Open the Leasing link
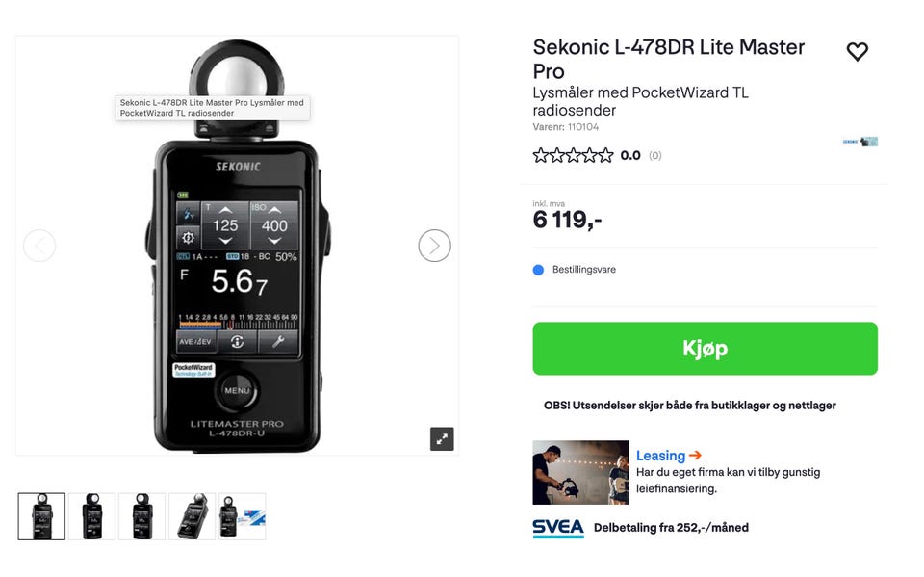Screen dimensions: 924x577 pos(660,456)
